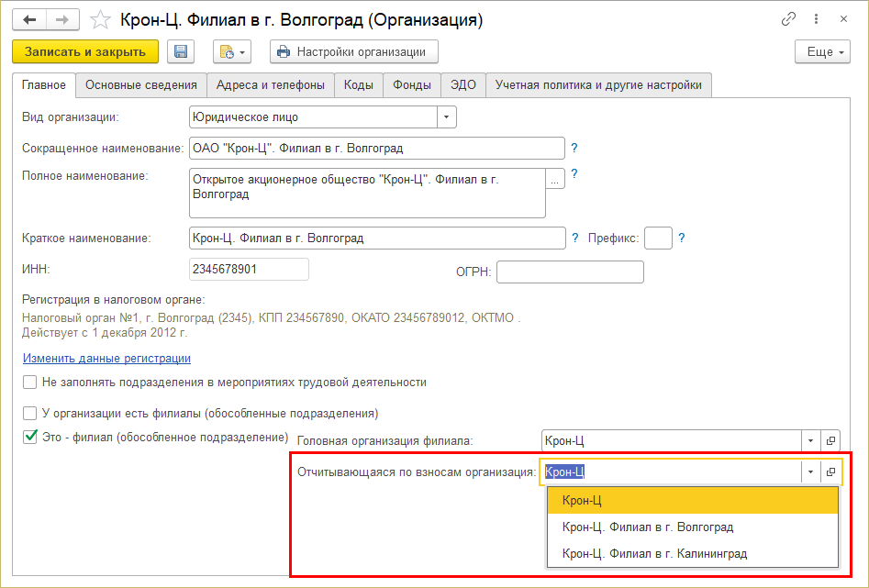Click Изменить данные регистрации link

106,359
